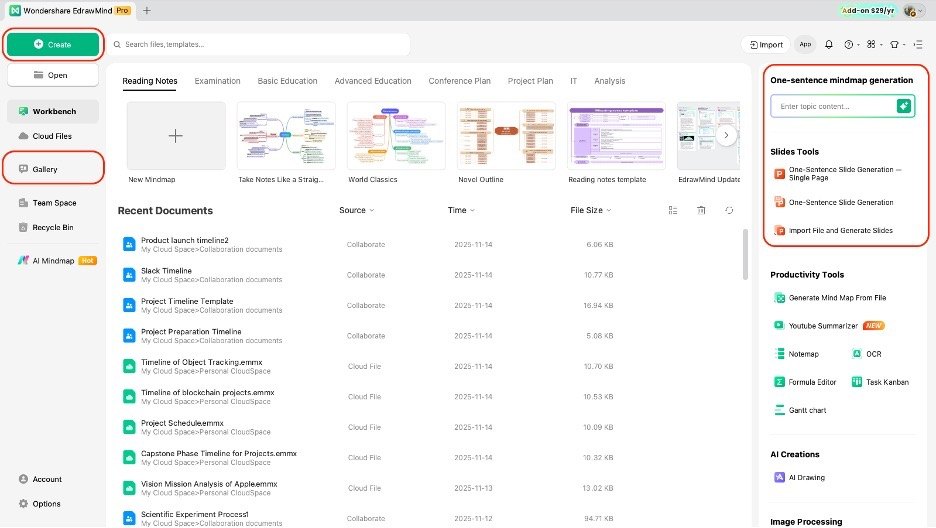Open the help question-mark menu
This screenshot has width=936, height=528.
(x=851, y=44)
